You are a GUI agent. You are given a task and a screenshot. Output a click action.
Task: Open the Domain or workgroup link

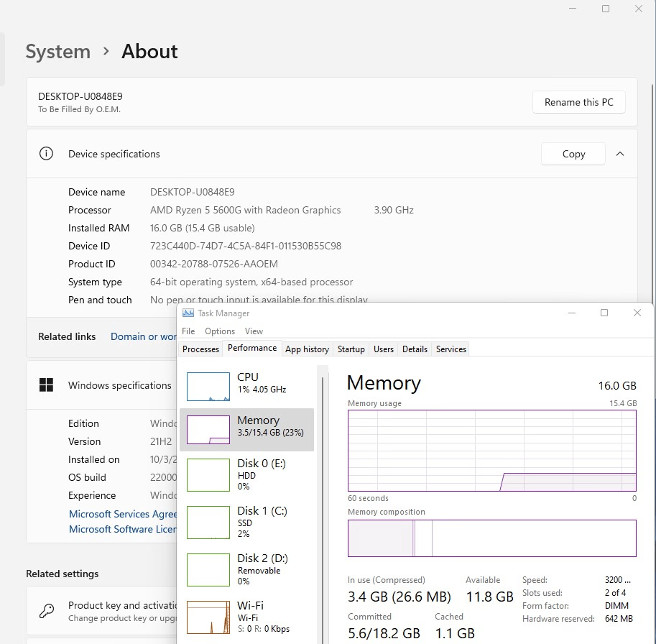144,336
